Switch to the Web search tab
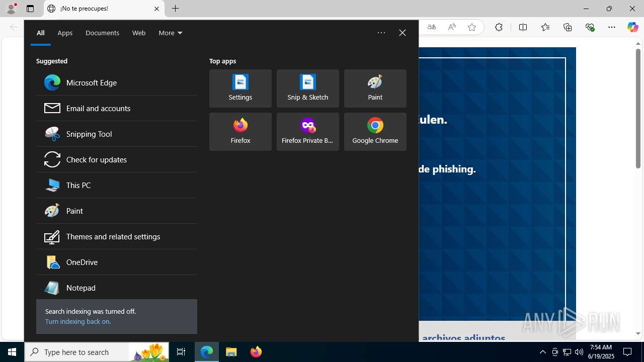This screenshot has width=644, height=362. 139,33
